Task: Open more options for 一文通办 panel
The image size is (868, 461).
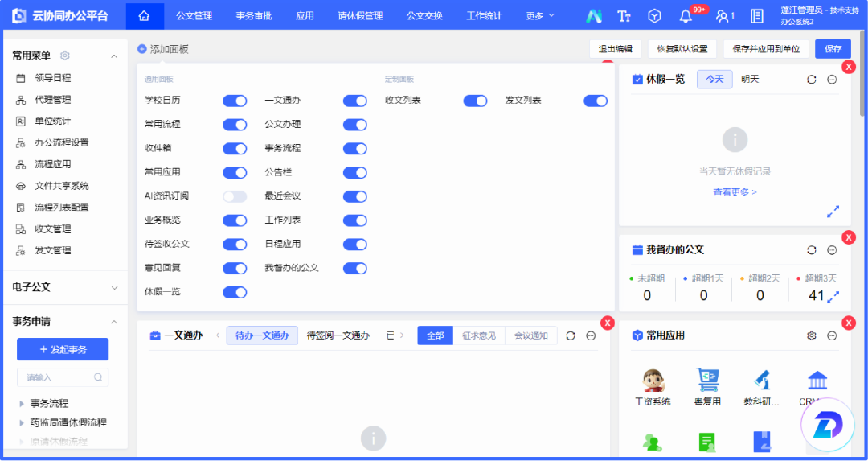Action: pos(591,335)
